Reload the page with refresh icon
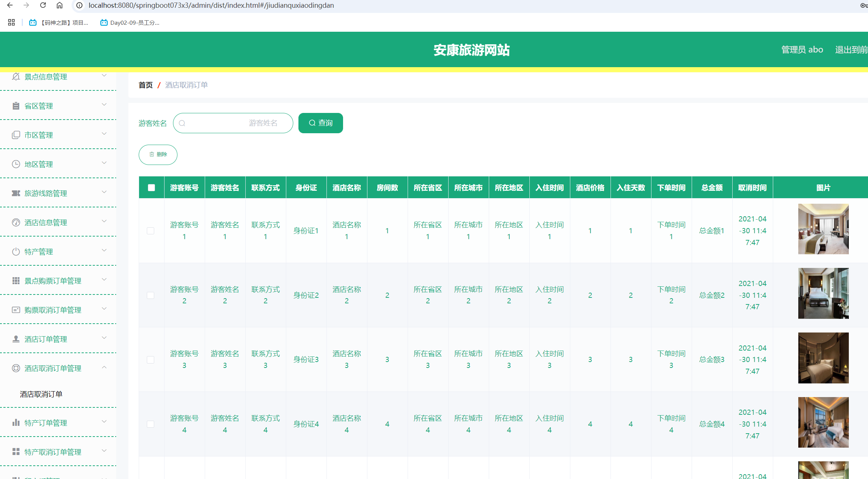 click(x=43, y=5)
